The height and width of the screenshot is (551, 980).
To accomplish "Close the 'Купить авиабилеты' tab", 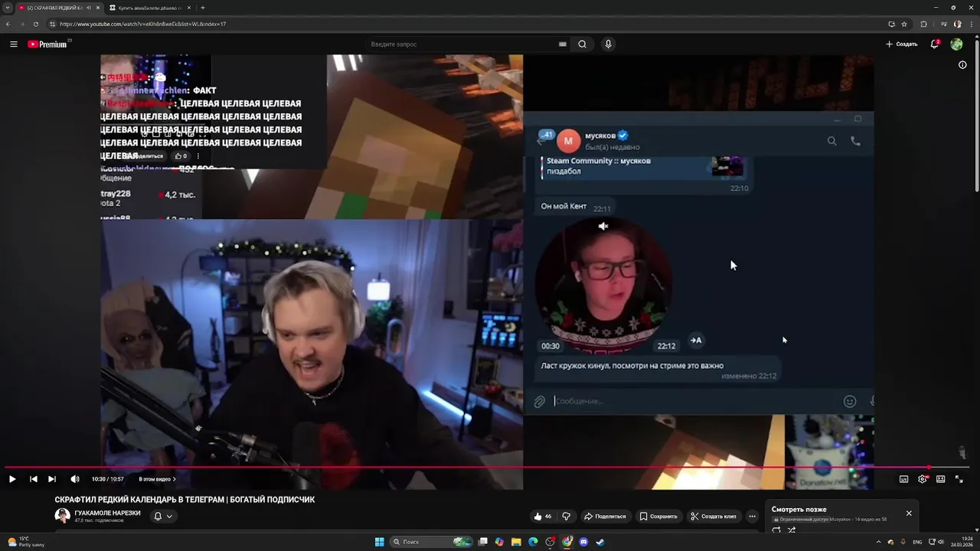I will [189, 8].
